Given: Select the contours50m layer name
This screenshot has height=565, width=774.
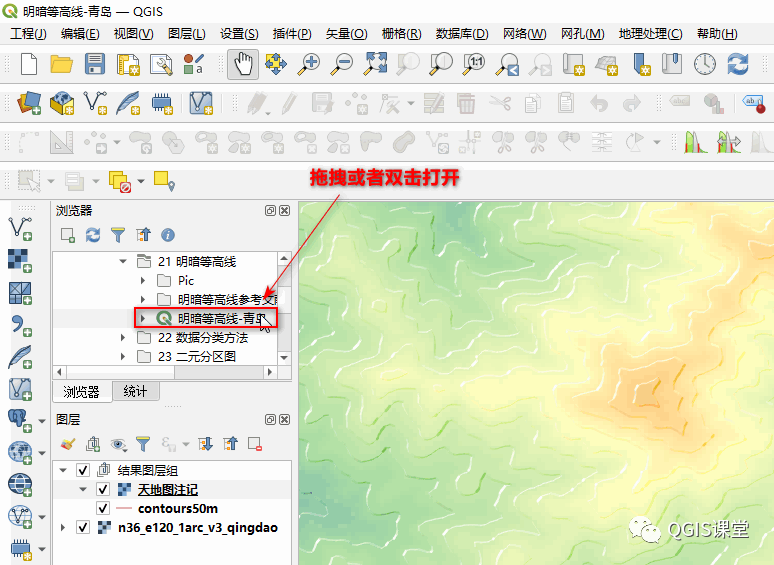Looking at the screenshot, I should 178,509.
